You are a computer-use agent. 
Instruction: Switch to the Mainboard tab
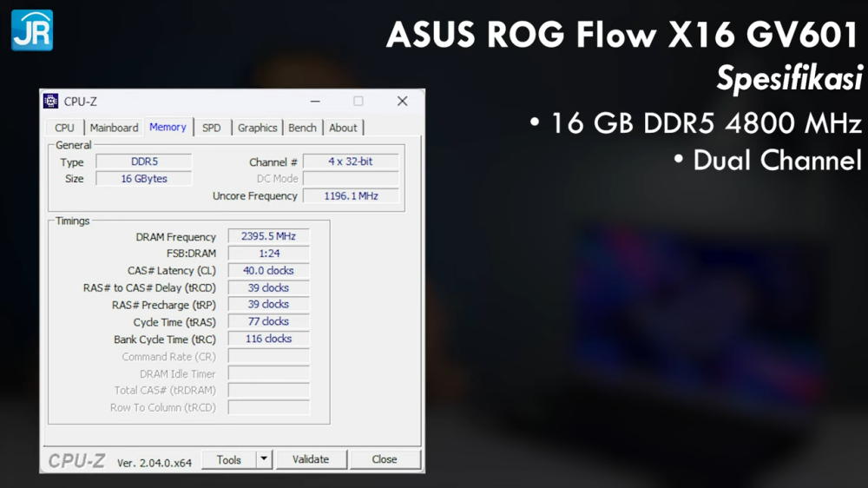point(114,128)
